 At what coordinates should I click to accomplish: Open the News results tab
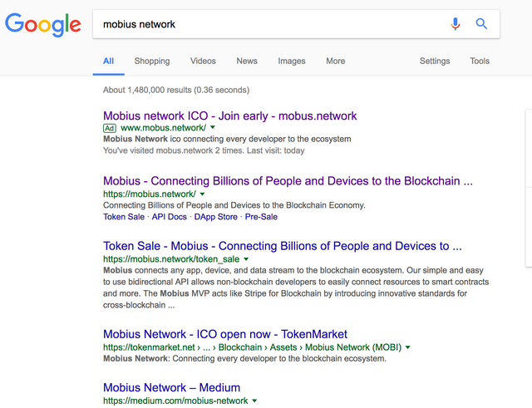247,61
